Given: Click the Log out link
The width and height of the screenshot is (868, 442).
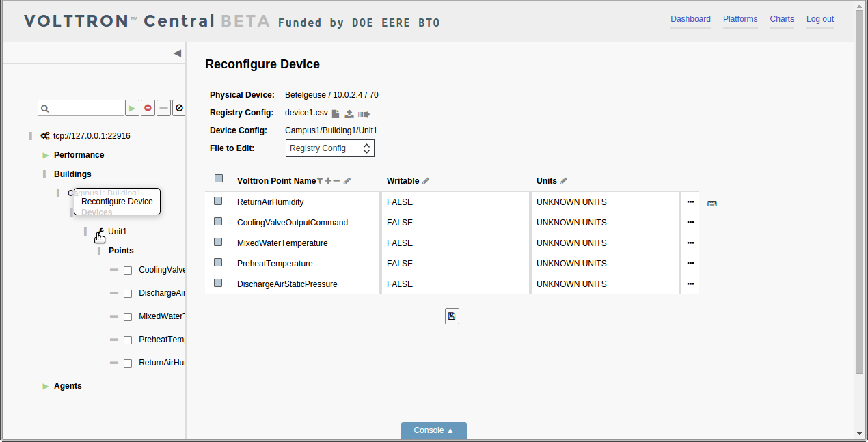Looking at the screenshot, I should point(820,19).
